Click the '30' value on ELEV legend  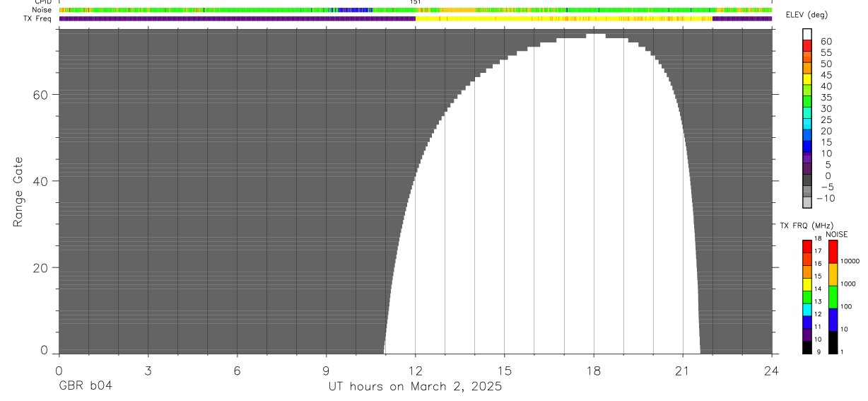point(826,108)
